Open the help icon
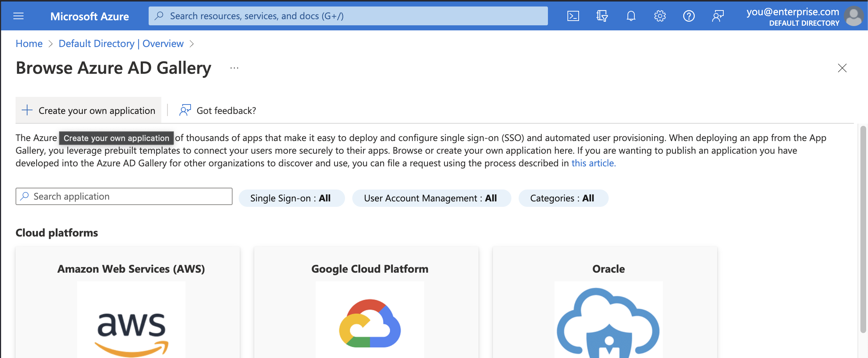The image size is (868, 358). click(689, 16)
